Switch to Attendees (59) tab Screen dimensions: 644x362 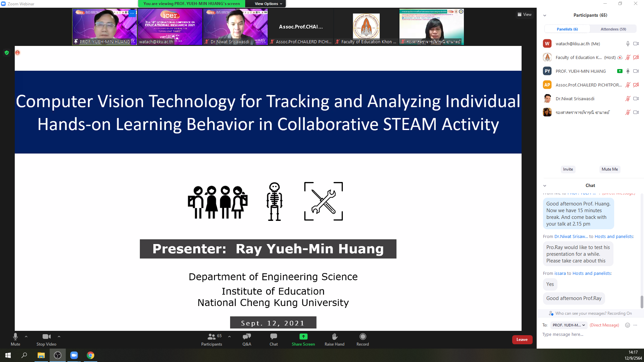(613, 29)
